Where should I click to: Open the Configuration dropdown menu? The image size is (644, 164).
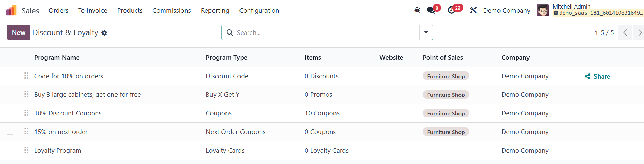point(259,11)
